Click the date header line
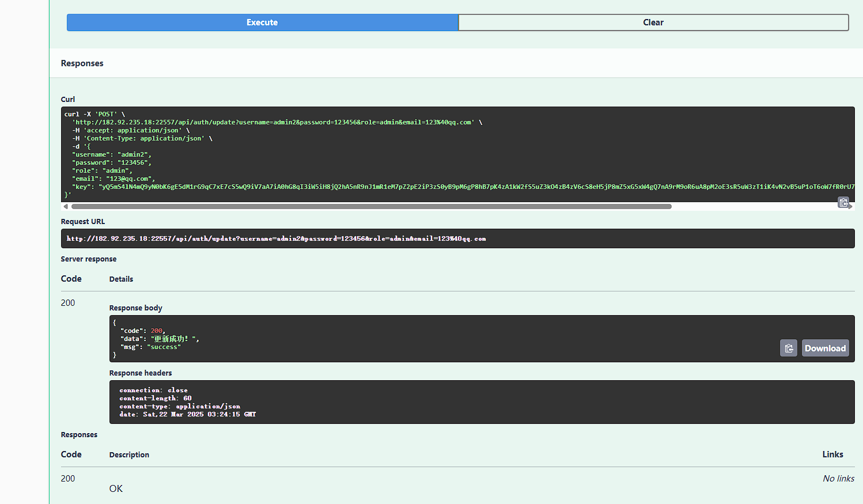The image size is (863, 504). 188,414
